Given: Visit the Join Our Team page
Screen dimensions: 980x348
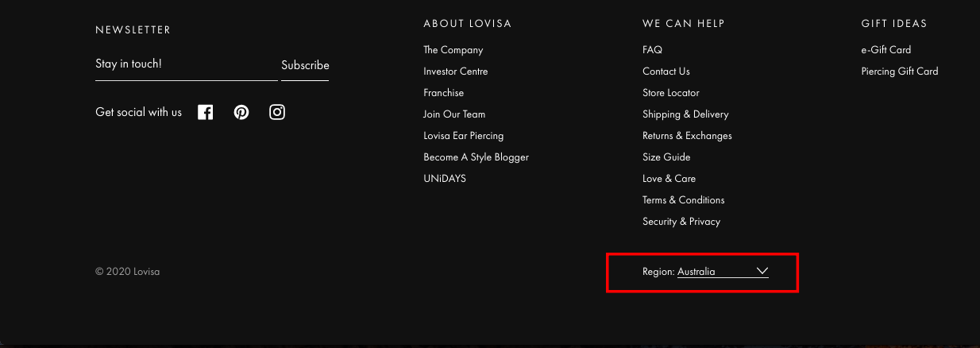Looking at the screenshot, I should (453, 114).
